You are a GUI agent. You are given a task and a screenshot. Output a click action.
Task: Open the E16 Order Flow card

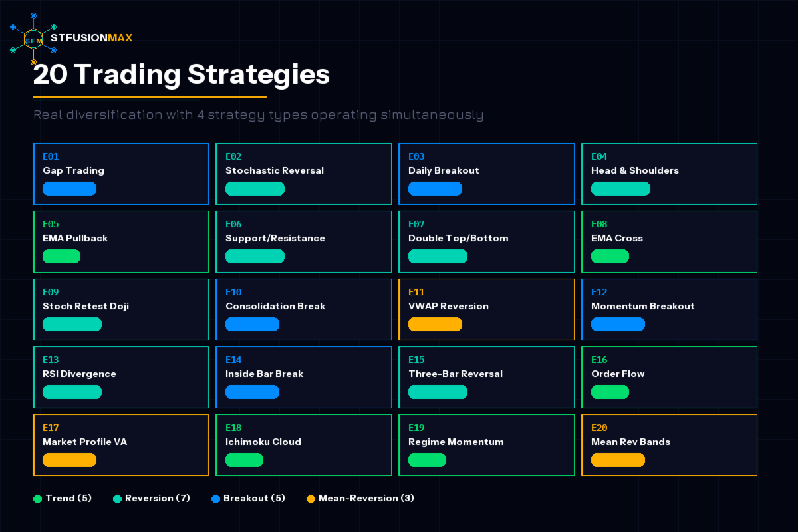click(669, 377)
